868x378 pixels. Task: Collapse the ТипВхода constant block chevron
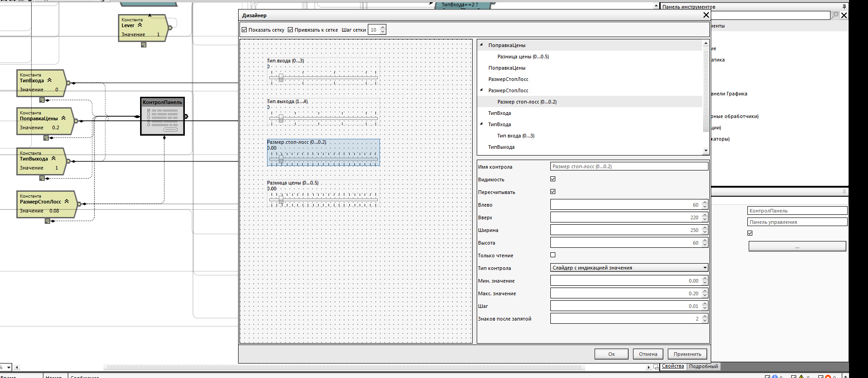50,80
